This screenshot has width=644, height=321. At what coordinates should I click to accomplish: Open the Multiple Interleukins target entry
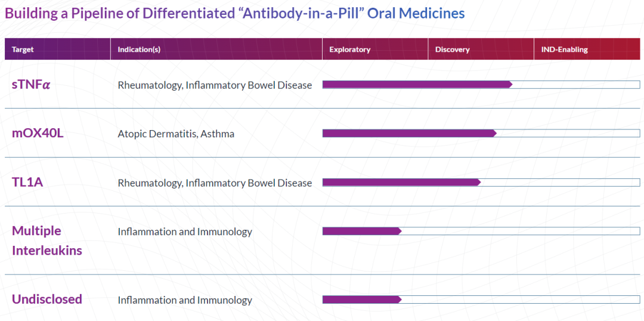pyautogui.click(x=47, y=240)
